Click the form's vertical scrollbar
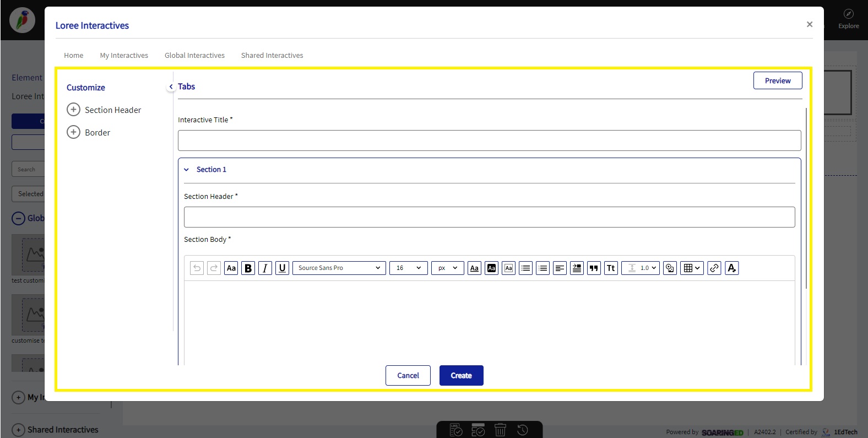This screenshot has width=868, height=438. pyautogui.click(x=806, y=198)
